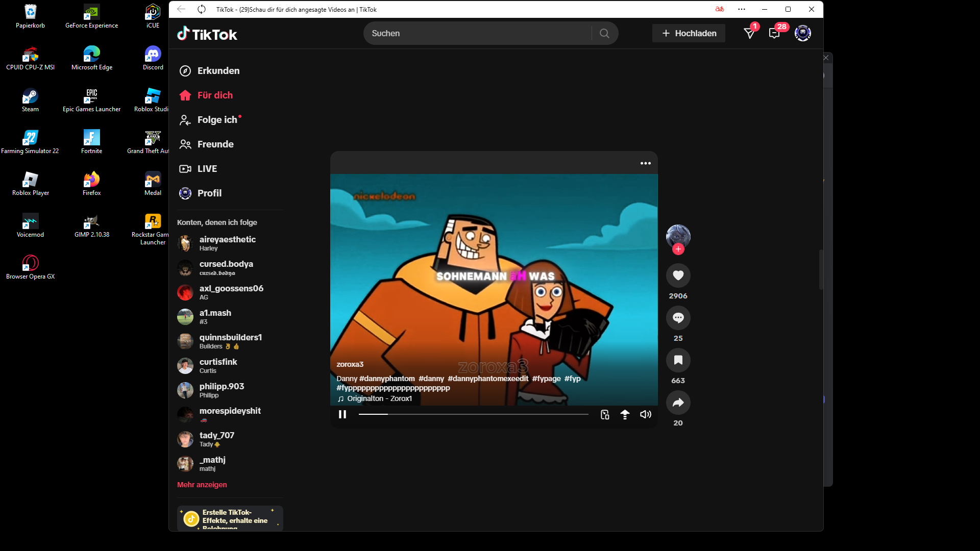
Task: Toggle video mute speaker icon
Action: click(646, 414)
